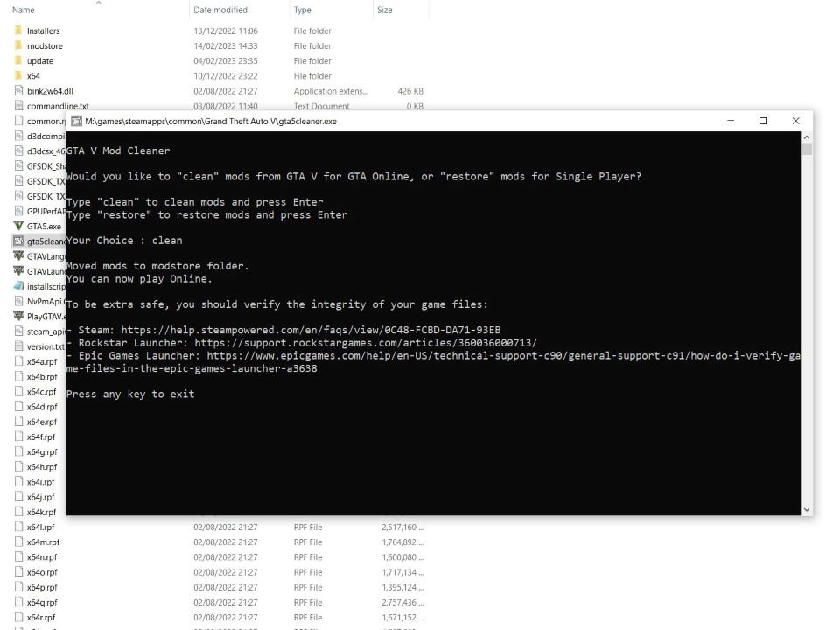
Task: Close the gta5cleaner console window
Action: coord(795,121)
